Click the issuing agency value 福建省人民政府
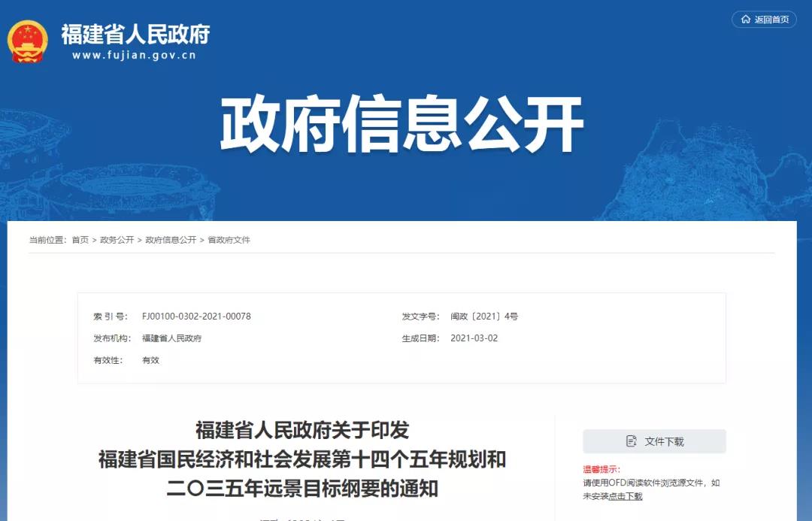The height and width of the screenshot is (521, 812). pyautogui.click(x=172, y=338)
